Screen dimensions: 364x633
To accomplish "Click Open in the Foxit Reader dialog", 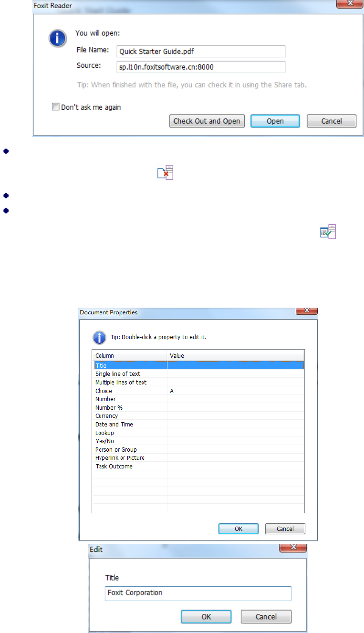I will pyautogui.click(x=275, y=121).
